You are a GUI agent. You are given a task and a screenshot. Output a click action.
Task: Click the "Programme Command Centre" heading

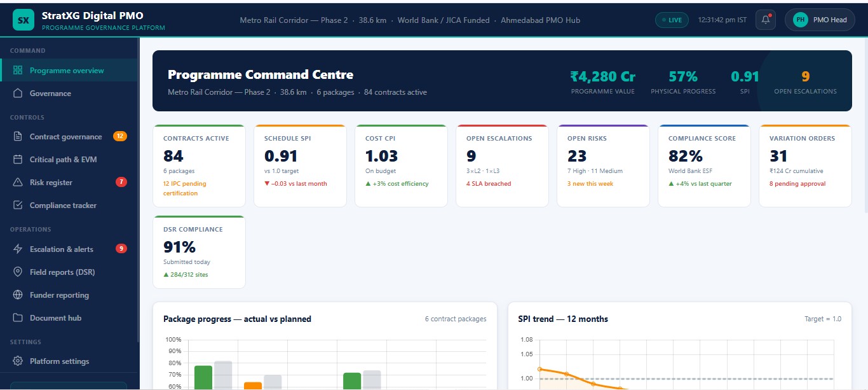tap(261, 74)
